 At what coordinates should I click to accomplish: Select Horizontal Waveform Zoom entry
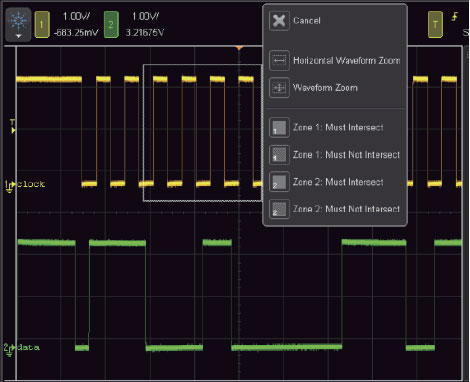347,61
